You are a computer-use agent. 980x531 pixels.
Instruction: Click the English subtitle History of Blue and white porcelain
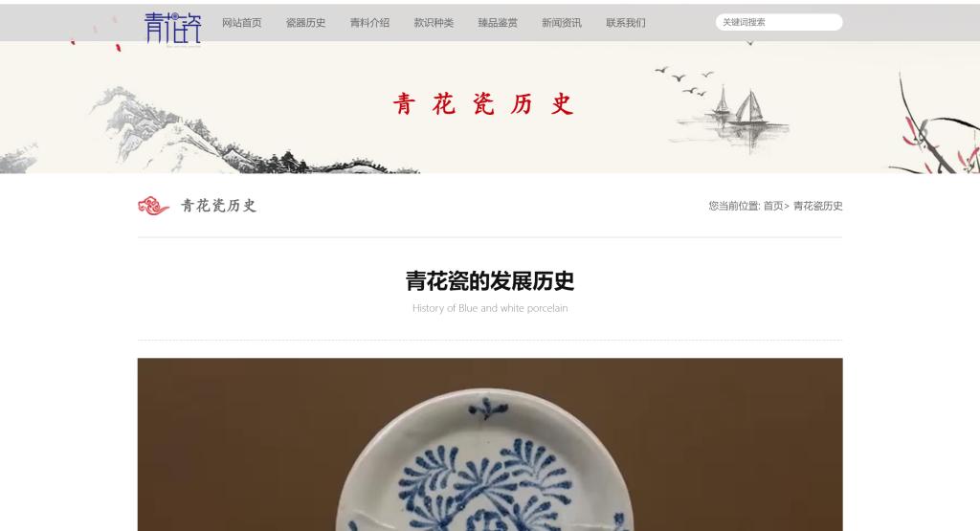point(490,308)
